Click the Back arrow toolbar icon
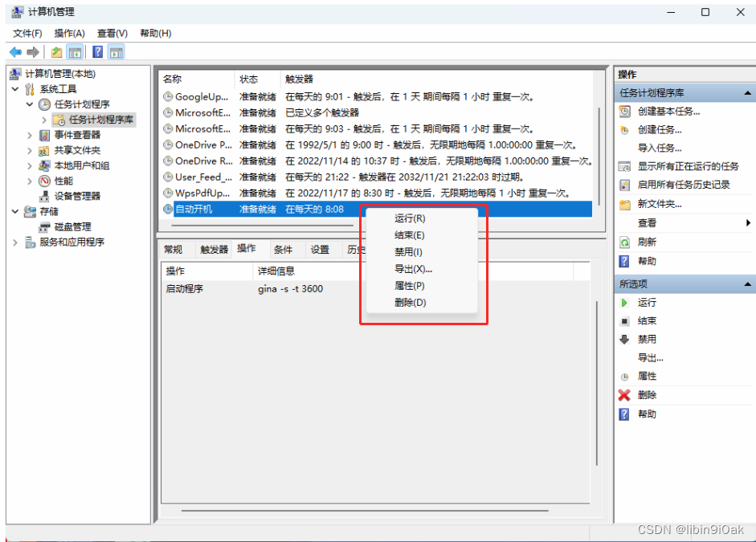The width and height of the screenshot is (756, 542). [15, 52]
